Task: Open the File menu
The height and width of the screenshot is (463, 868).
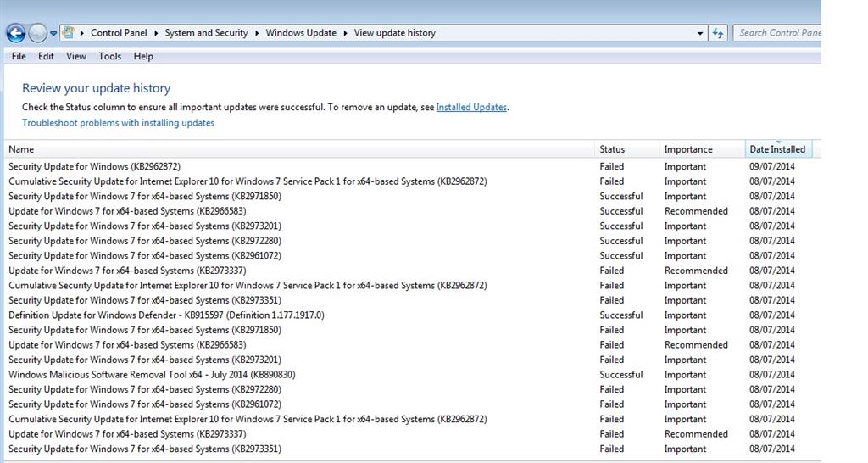Action: pyautogui.click(x=19, y=57)
